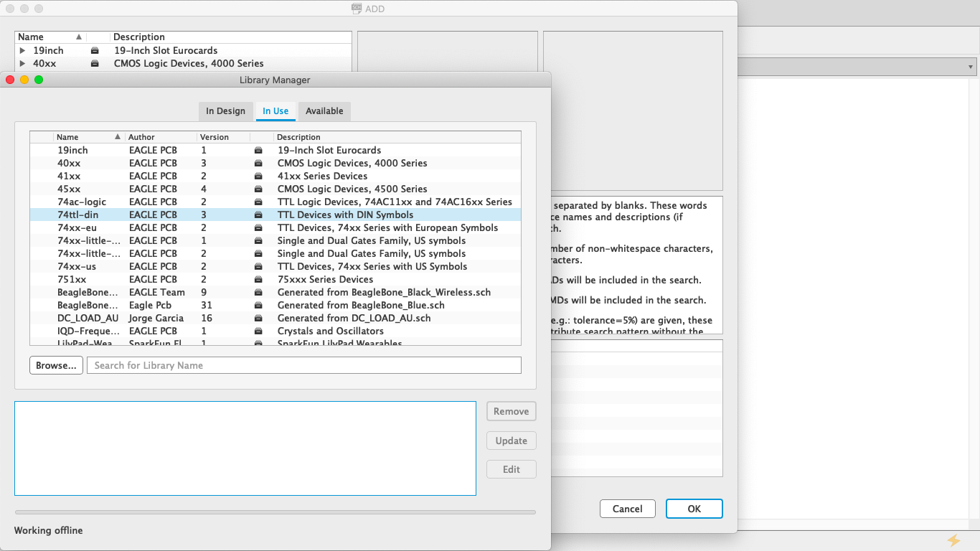Click library icon in DC_LOAD_AU row
This screenshot has height=551, width=980.
tap(258, 319)
